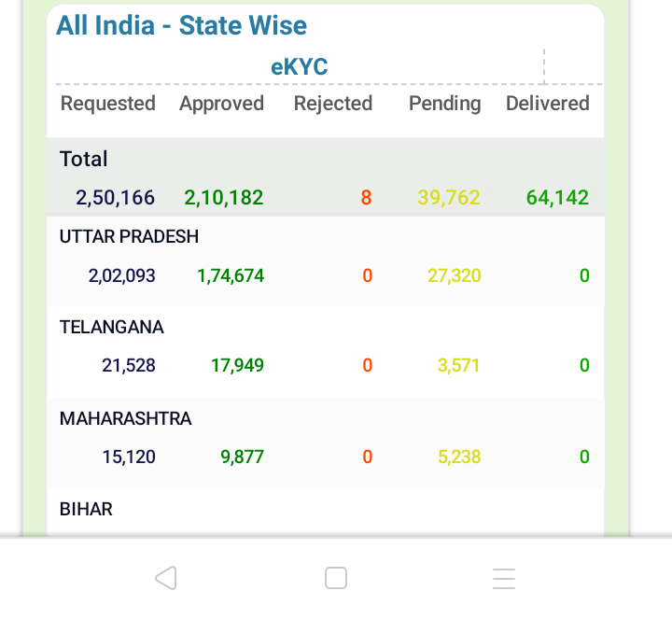
Task: Select the Approved column header
Action: coord(221,104)
